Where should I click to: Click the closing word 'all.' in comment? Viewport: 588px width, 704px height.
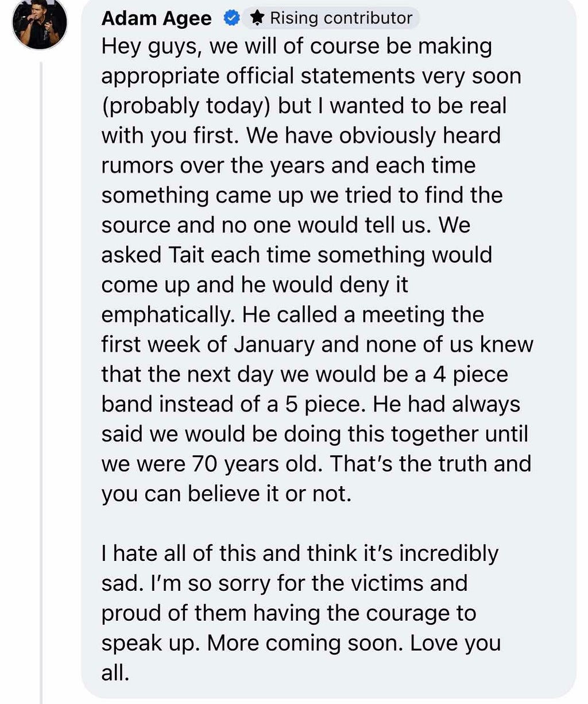coord(115,672)
